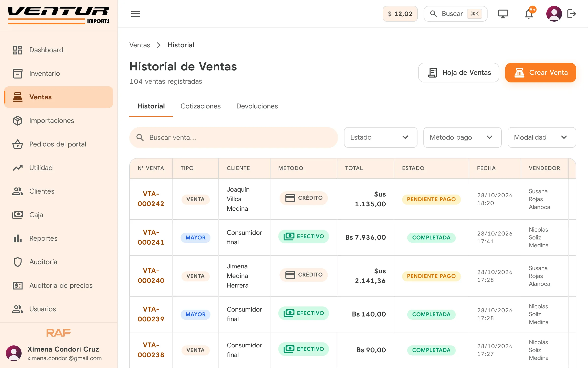
Task: Open sale VTA-000241
Action: coord(151,237)
